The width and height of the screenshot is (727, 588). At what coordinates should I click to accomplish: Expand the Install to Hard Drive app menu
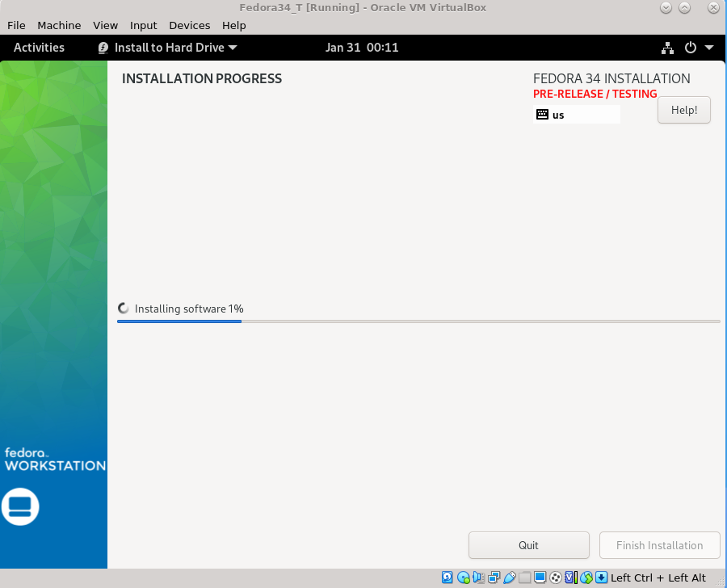click(168, 48)
